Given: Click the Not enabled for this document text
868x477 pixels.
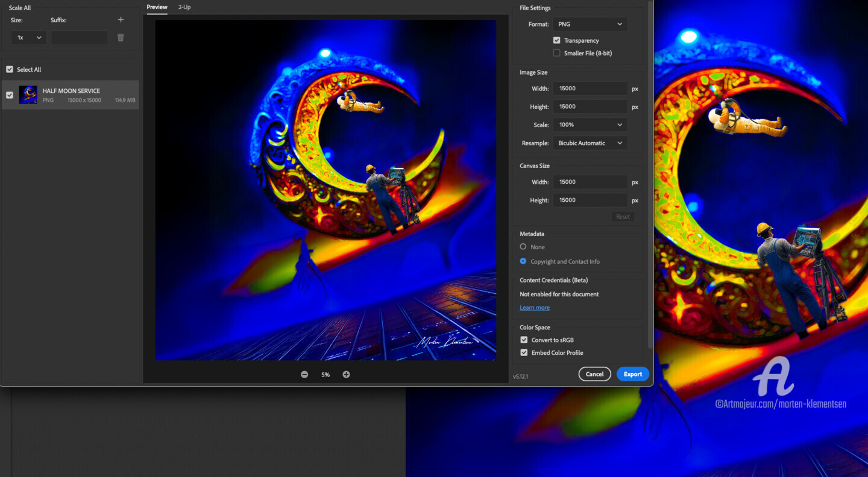Looking at the screenshot, I should tap(559, 295).
